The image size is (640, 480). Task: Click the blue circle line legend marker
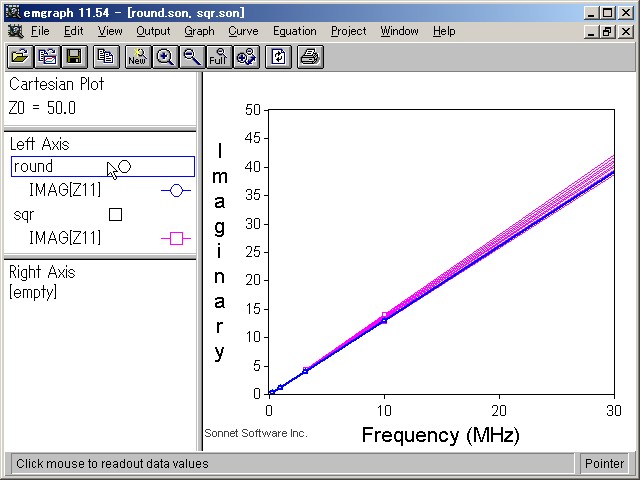pos(176,191)
